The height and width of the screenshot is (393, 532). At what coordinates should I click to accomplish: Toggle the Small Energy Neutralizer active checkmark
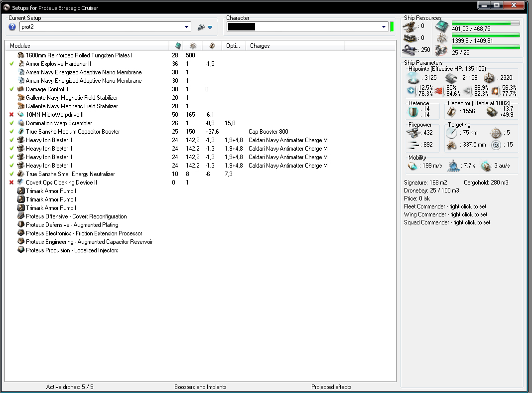tap(11, 174)
